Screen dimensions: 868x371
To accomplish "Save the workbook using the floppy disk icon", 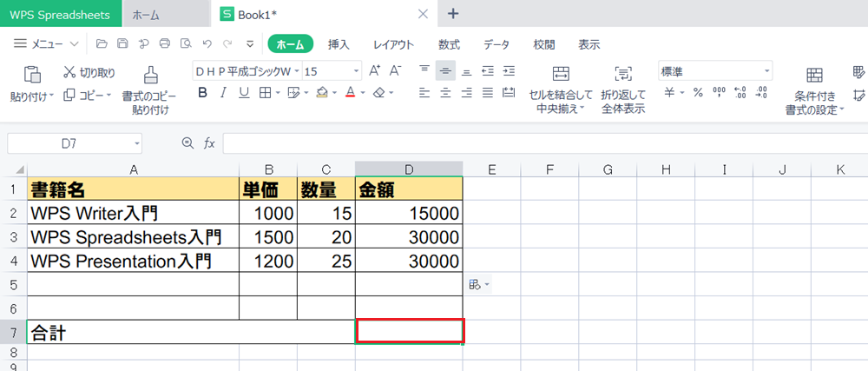I will click(122, 44).
